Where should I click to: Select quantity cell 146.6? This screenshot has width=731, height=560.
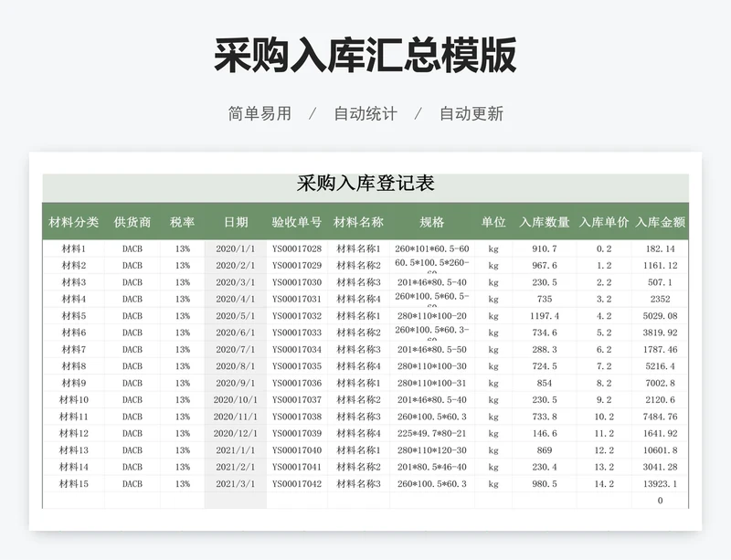point(545,433)
